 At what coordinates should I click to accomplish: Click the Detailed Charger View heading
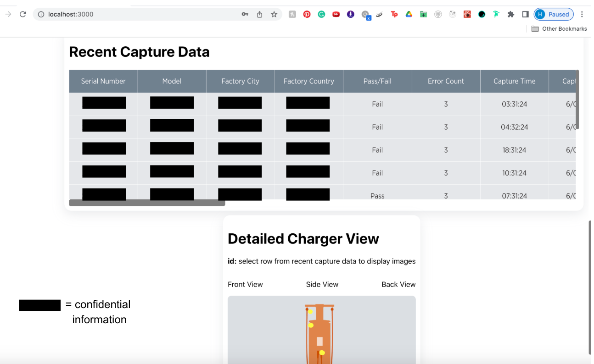click(303, 239)
